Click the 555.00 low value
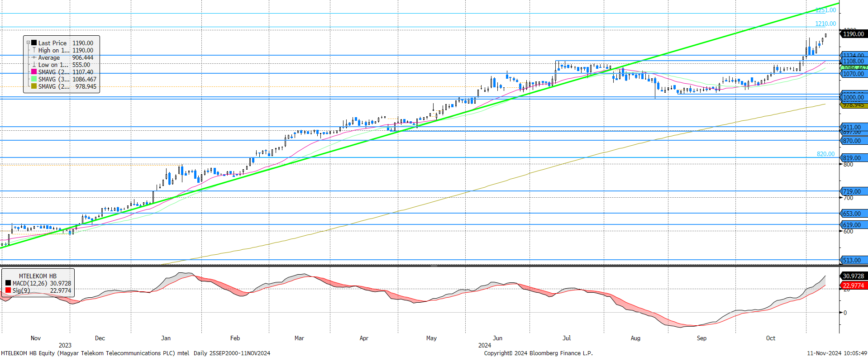The height and width of the screenshot is (357, 868). pos(81,65)
